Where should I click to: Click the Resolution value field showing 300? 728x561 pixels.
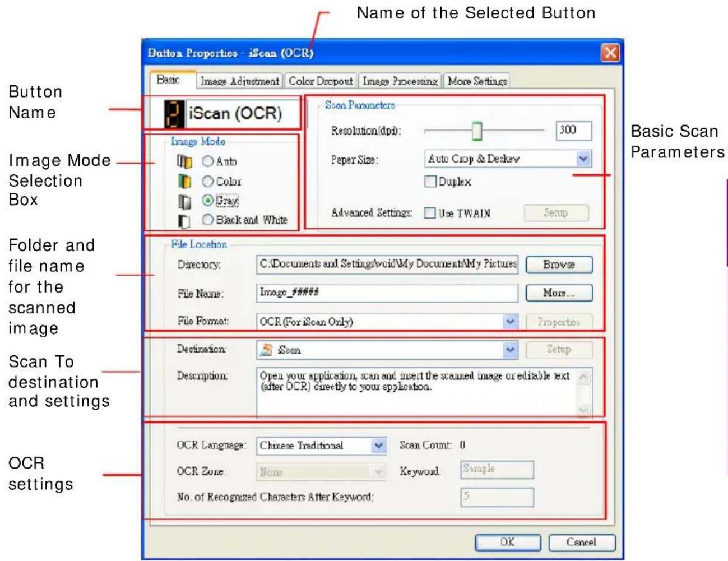point(574,131)
